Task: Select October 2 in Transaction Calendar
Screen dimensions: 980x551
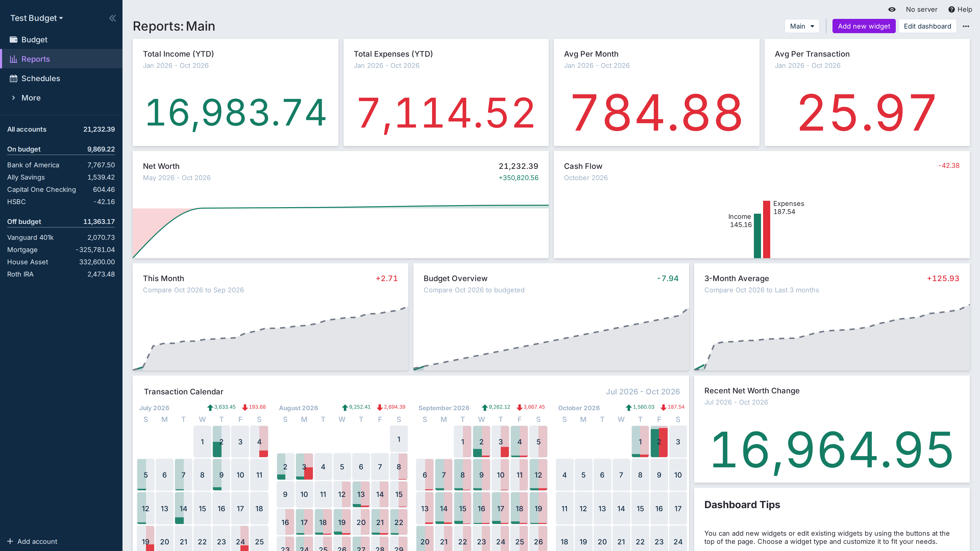Action: point(659,442)
